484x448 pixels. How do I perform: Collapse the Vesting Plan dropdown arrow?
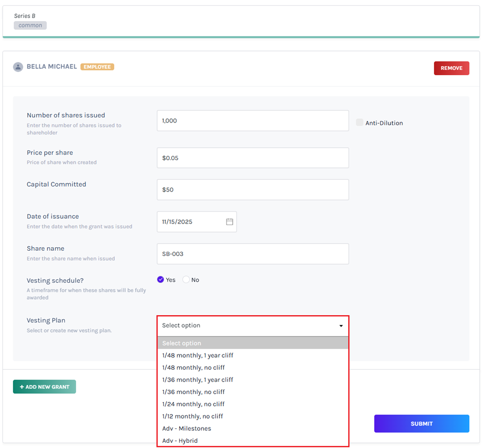coord(341,326)
